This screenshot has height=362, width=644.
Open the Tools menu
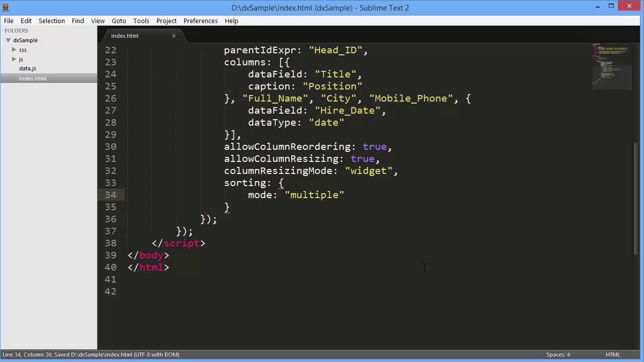141,21
